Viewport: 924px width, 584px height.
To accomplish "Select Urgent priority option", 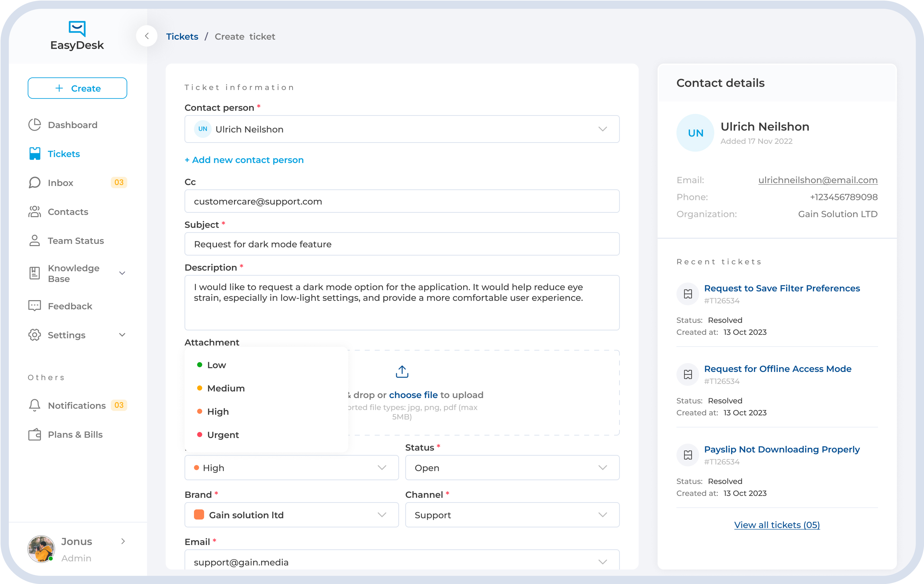I will (x=223, y=435).
